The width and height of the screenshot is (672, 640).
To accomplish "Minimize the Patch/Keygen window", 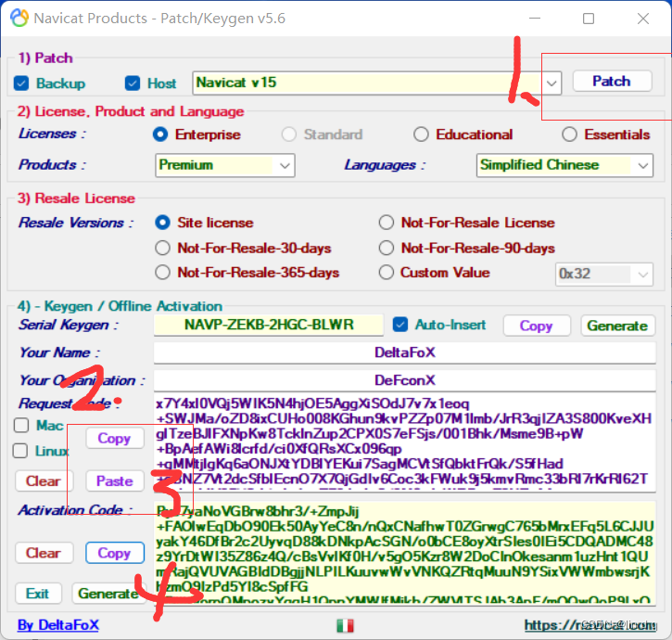I will tap(535, 19).
